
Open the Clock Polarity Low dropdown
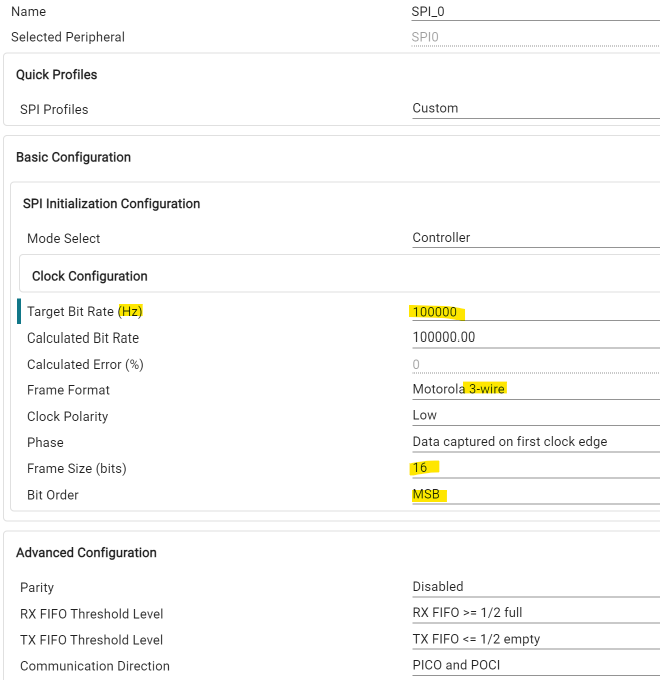coord(536,415)
